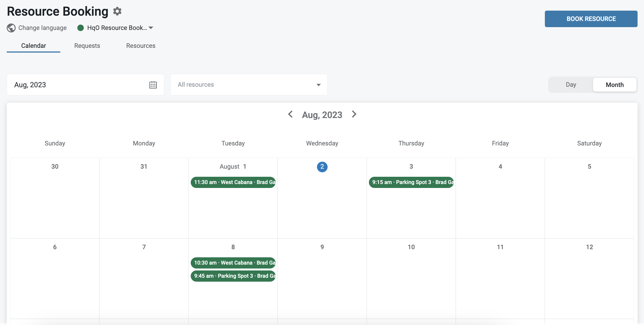
Task: Open the 11:30 am West Cabana booking
Action: pyautogui.click(x=233, y=182)
